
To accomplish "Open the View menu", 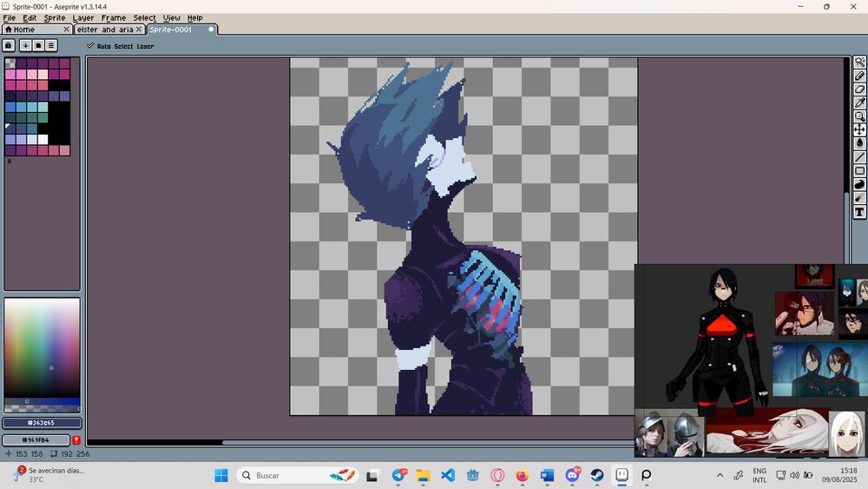I will pyautogui.click(x=172, y=17).
